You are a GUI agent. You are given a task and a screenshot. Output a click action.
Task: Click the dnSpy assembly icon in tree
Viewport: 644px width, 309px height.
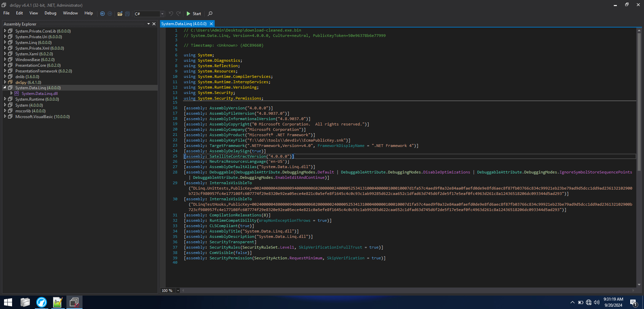pyautogui.click(x=10, y=82)
